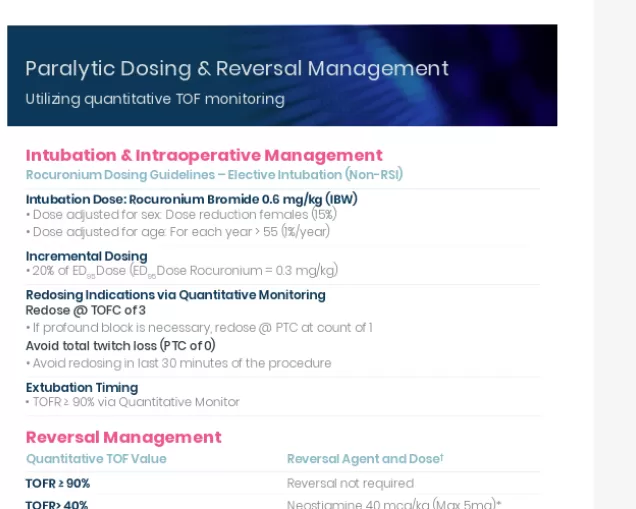Click 'Rocuronium Dosing Guidelines' subheading
636x509 pixels.
tap(214, 175)
